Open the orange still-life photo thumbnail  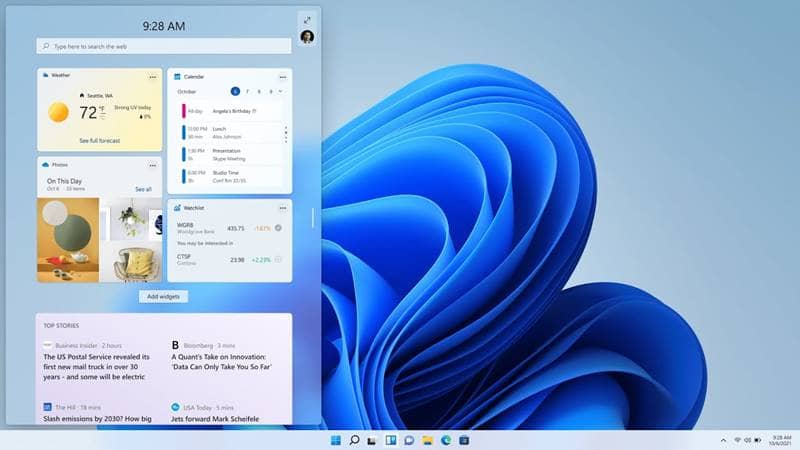point(68,240)
